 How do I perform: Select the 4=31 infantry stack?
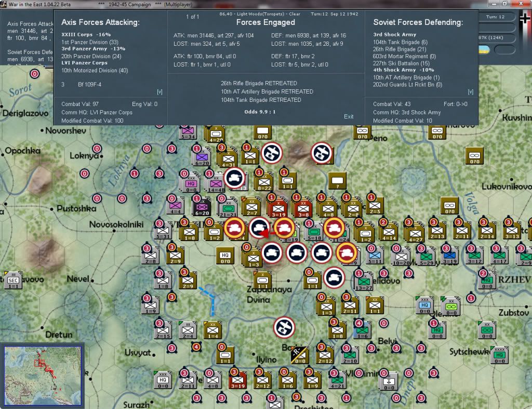click(x=228, y=159)
